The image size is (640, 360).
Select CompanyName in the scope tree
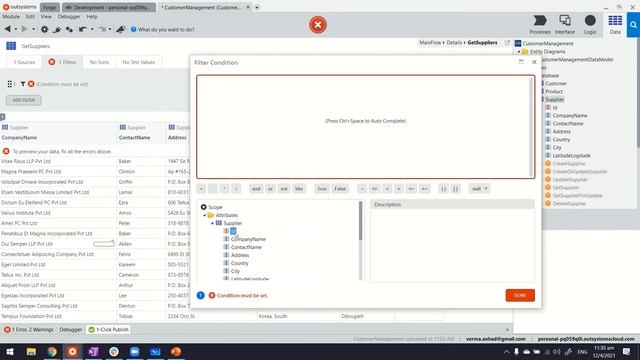pos(248,239)
